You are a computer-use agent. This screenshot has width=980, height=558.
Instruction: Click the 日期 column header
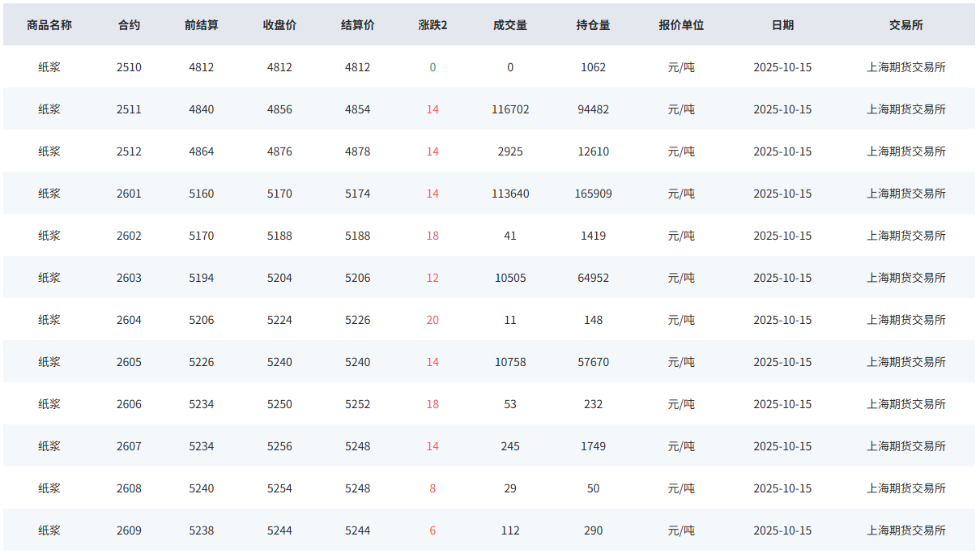pyautogui.click(x=782, y=25)
